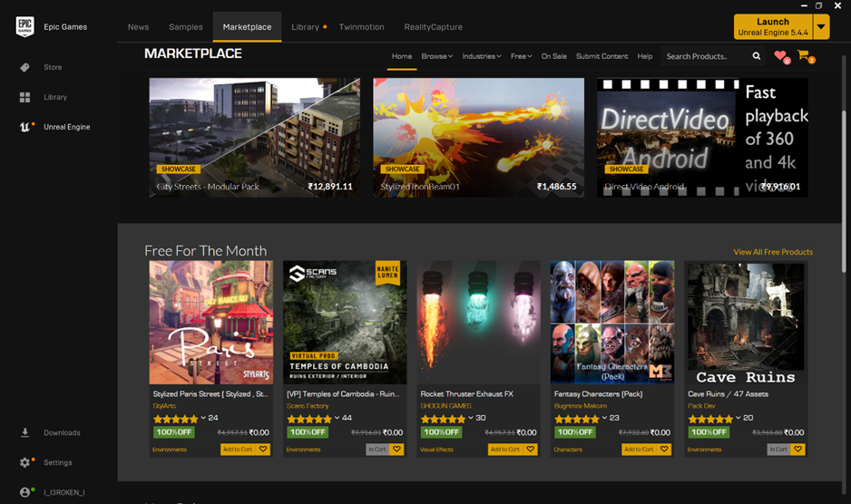This screenshot has width=851, height=504.
Task: Open the On Sale menu item
Action: point(553,56)
